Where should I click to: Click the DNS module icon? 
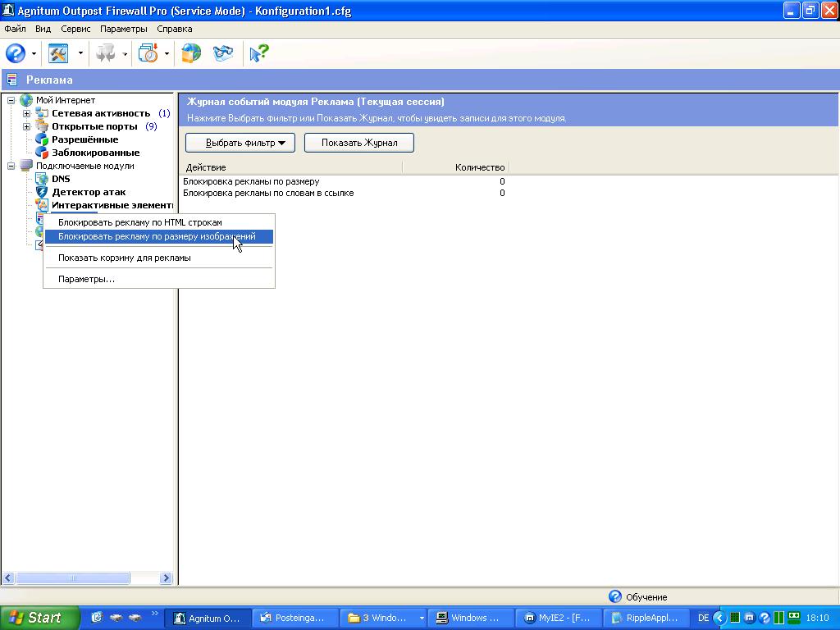pos(41,179)
